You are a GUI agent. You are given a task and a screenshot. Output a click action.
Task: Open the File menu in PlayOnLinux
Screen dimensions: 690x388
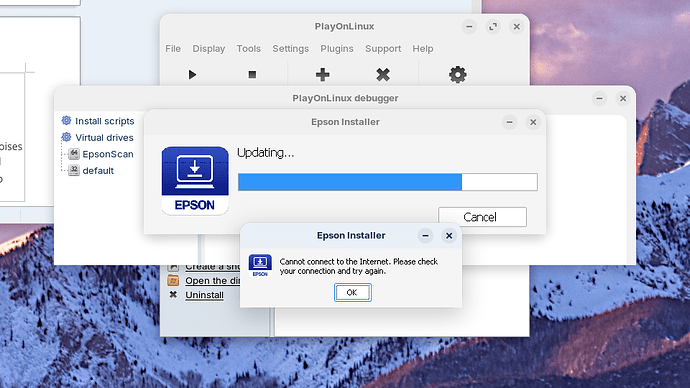coord(173,48)
